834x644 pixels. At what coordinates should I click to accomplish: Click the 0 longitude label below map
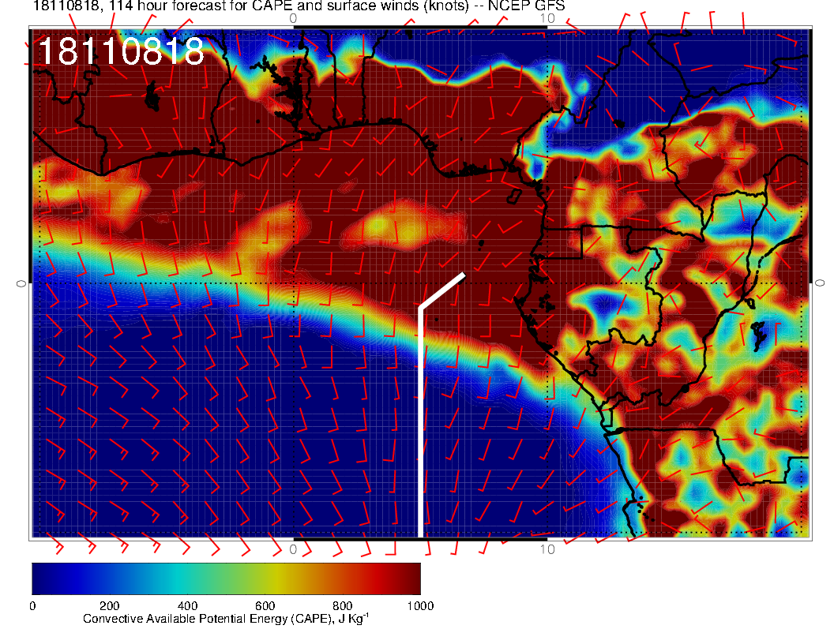point(294,549)
